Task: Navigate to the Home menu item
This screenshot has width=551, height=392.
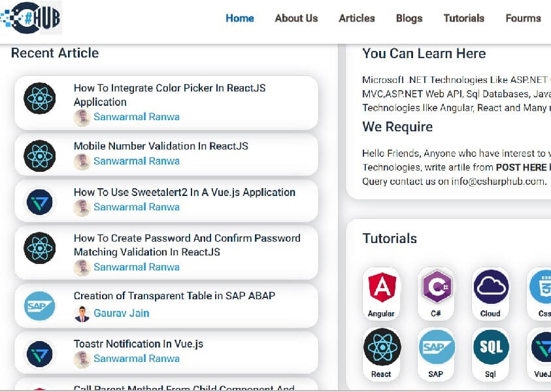Action: (240, 18)
